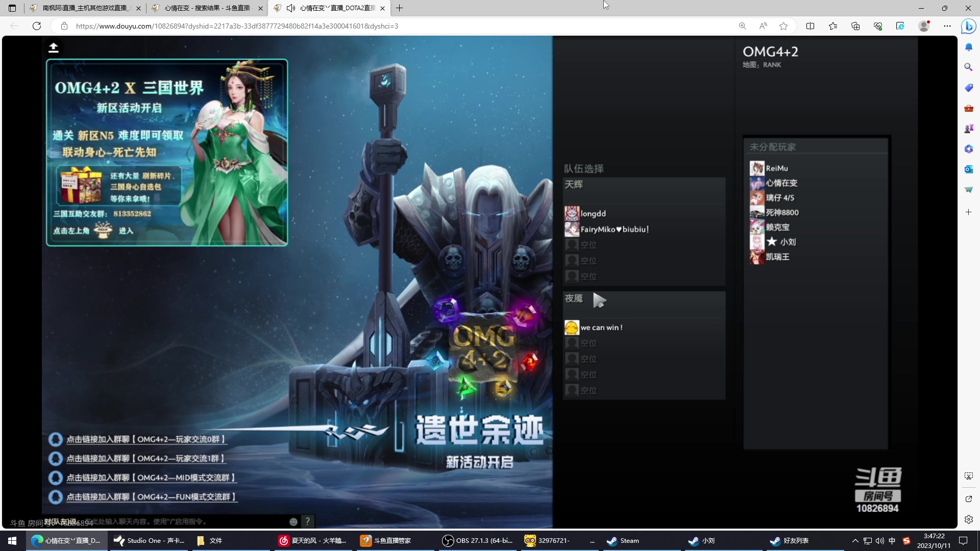980x551 pixels.
Task: Open sidebar notifications bell
Action: click(x=969, y=47)
